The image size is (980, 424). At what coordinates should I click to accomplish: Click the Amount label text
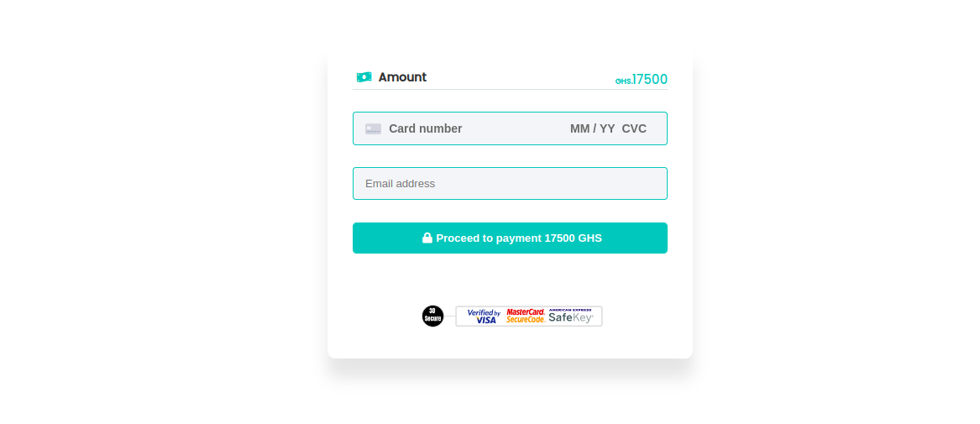[402, 77]
